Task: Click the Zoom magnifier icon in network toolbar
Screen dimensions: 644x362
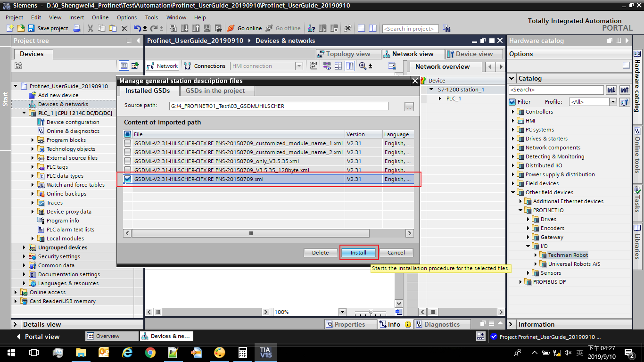Action: point(363,66)
